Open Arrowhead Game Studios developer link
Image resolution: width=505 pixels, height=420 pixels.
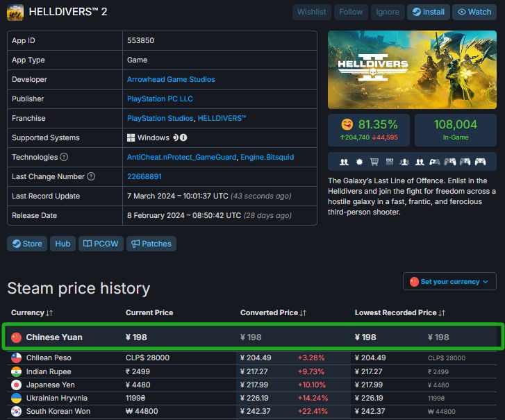pos(171,80)
